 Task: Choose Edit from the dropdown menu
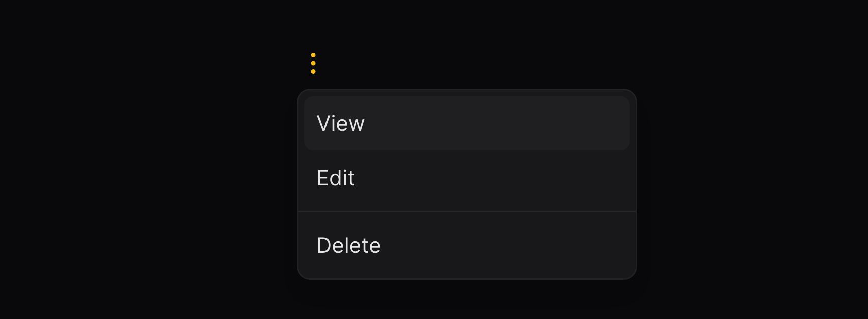pyautogui.click(x=467, y=178)
